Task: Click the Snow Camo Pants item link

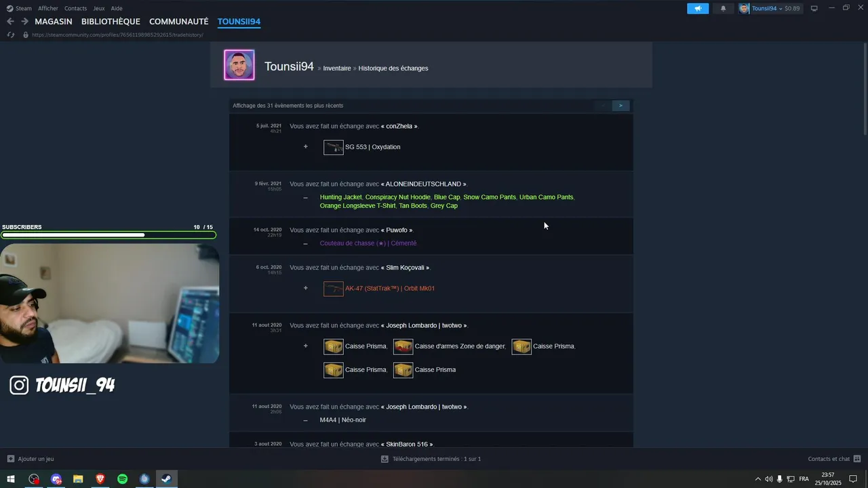Action: click(490, 197)
